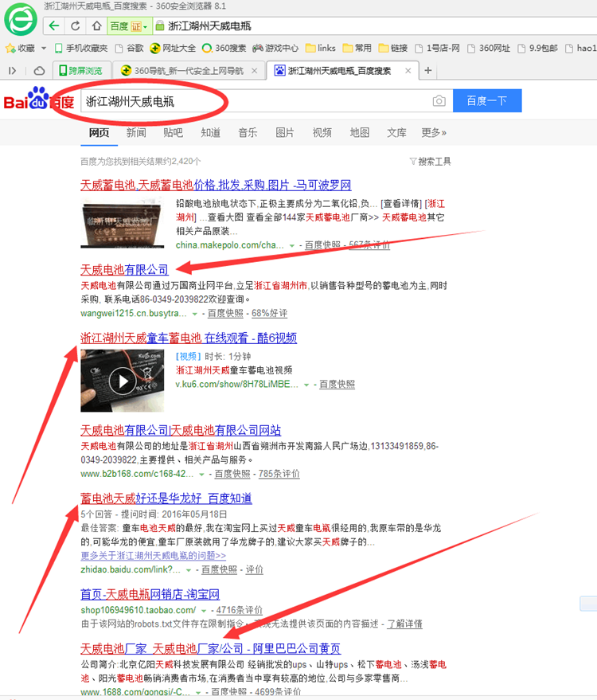Image resolution: width=597 pixels, height=700 pixels.
Task: Switch to the 跨屏浏览 tab
Action: coord(80,71)
